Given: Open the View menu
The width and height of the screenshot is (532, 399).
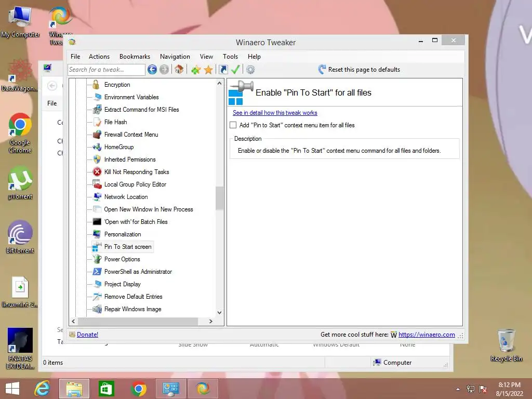Looking at the screenshot, I should (x=206, y=57).
